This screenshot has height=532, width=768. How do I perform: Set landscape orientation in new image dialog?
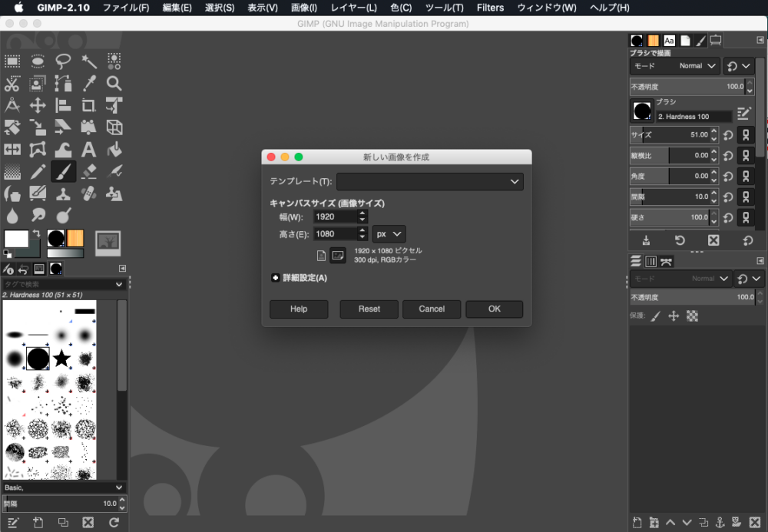tap(338, 256)
